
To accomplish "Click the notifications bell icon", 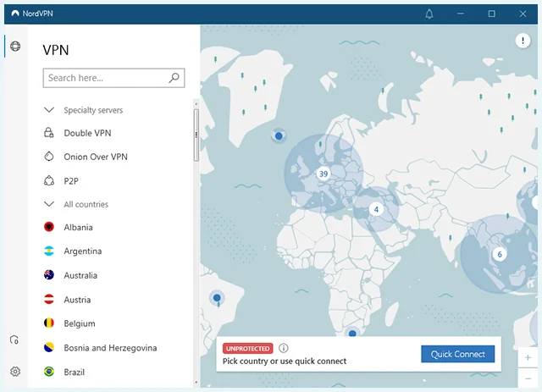I will click(x=429, y=14).
